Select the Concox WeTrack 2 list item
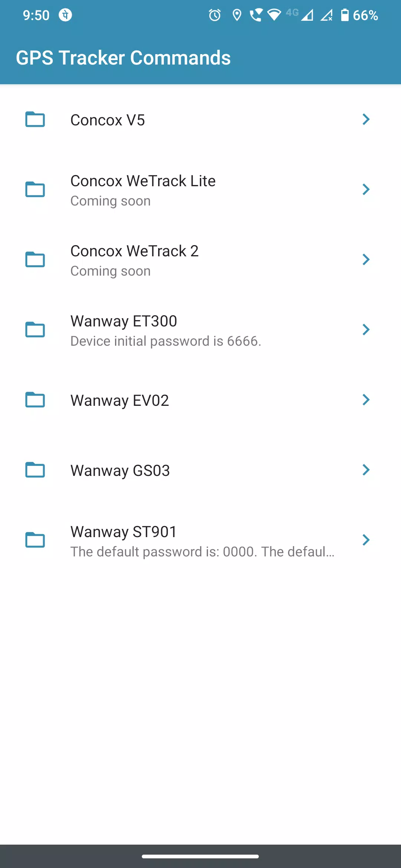This screenshot has height=868, width=401. tap(200, 260)
